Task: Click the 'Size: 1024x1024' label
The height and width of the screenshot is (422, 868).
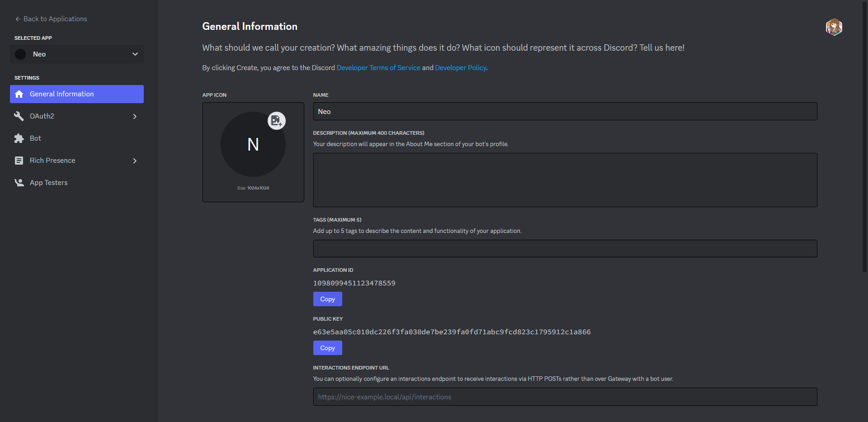Action: [x=253, y=188]
